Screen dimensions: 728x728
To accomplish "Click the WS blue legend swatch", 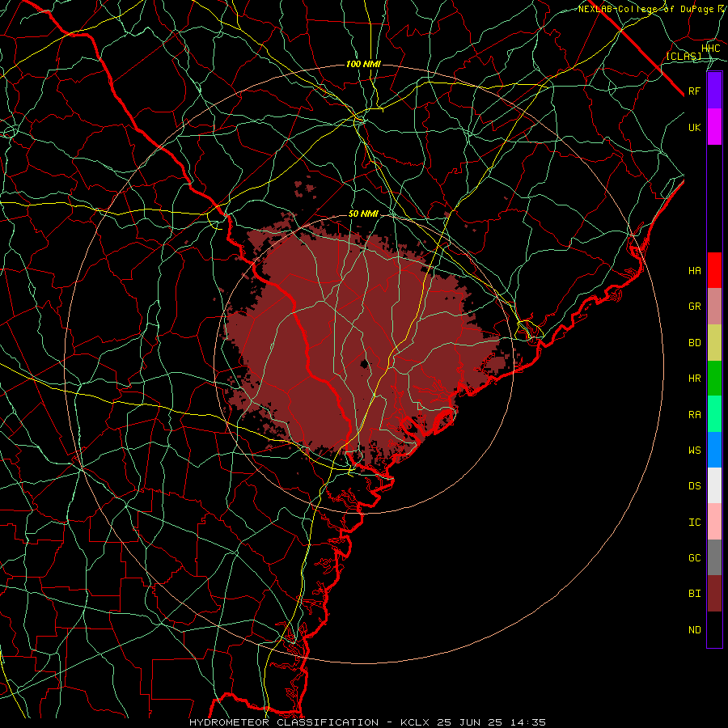I will click(714, 450).
